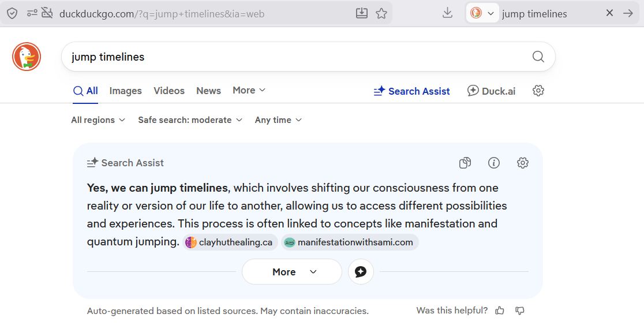Screen dimensions: 644x325
Task: Open Search Assist card settings gear
Action: pos(522,163)
